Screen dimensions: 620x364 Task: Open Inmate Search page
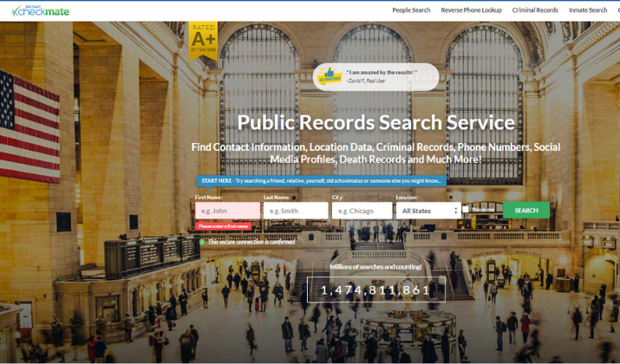pos(588,10)
